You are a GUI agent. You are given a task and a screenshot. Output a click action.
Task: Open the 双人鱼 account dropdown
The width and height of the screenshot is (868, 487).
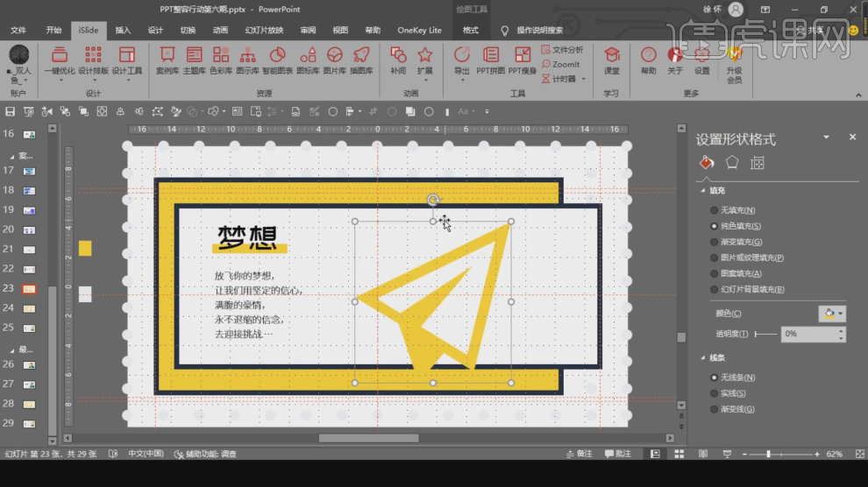click(x=18, y=65)
